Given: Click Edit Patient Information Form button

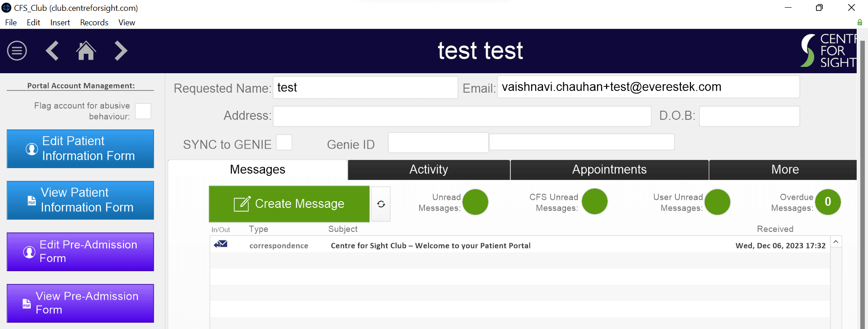Looking at the screenshot, I should click(x=80, y=149).
